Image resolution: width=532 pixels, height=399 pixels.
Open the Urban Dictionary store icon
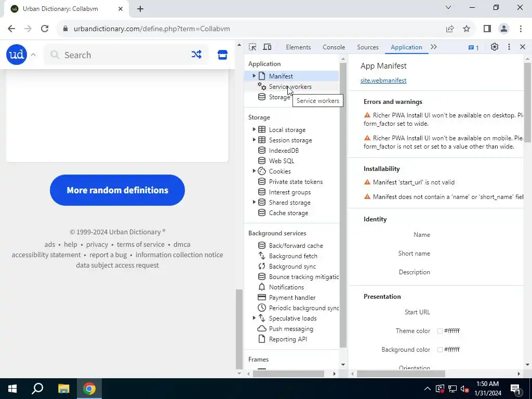click(x=222, y=55)
